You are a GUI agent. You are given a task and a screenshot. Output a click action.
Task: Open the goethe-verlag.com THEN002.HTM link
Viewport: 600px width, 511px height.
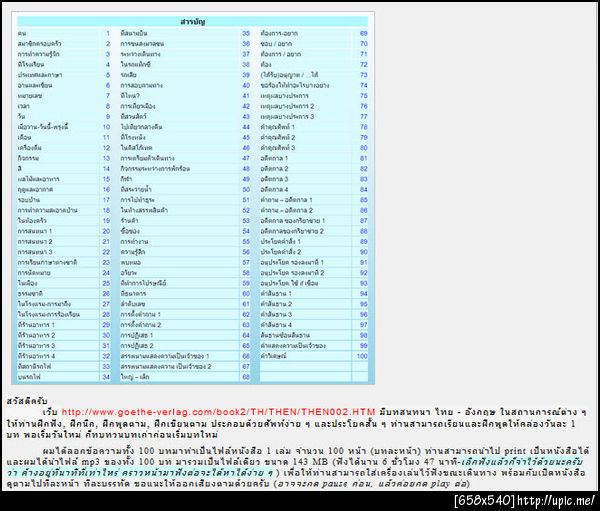(x=218, y=412)
